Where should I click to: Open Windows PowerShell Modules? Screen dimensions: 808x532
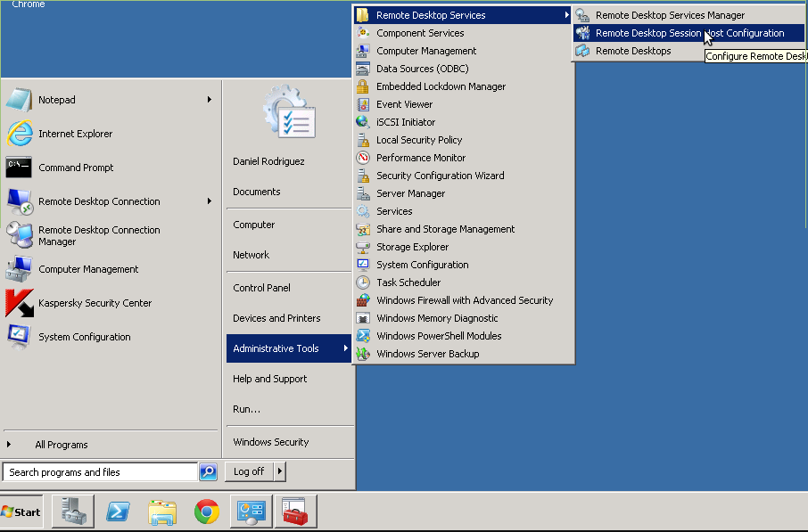point(463,336)
